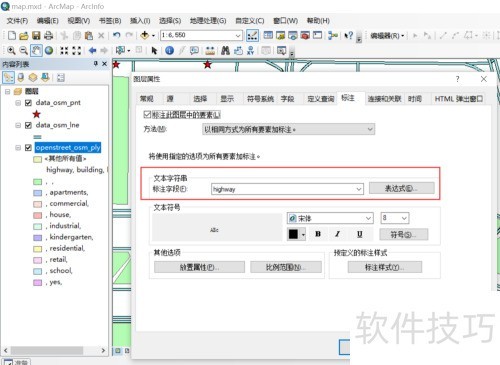Screen dimensions: 500x365
Task: Collapse the openstreet_osm_ply layer
Action: click(18, 148)
